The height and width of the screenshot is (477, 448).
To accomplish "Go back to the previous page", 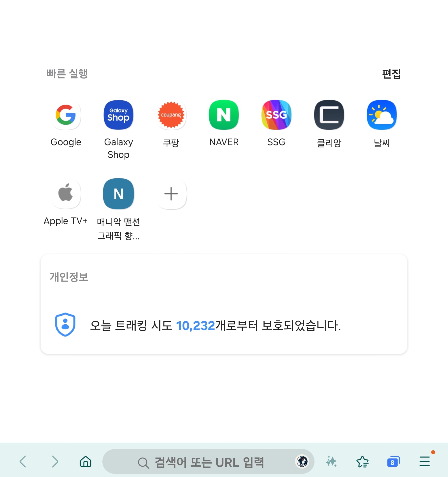I will pos(23,462).
